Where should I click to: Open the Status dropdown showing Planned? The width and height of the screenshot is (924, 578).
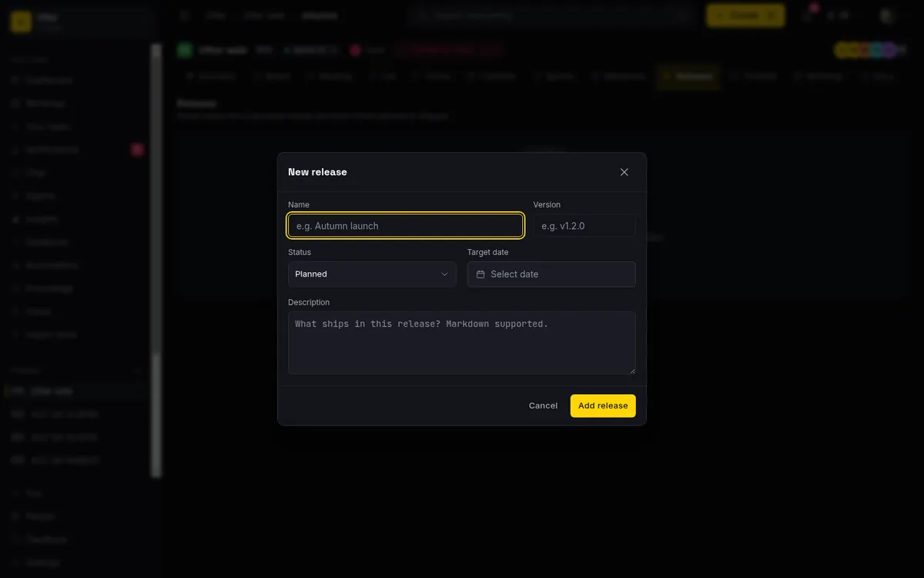pyautogui.click(x=372, y=274)
